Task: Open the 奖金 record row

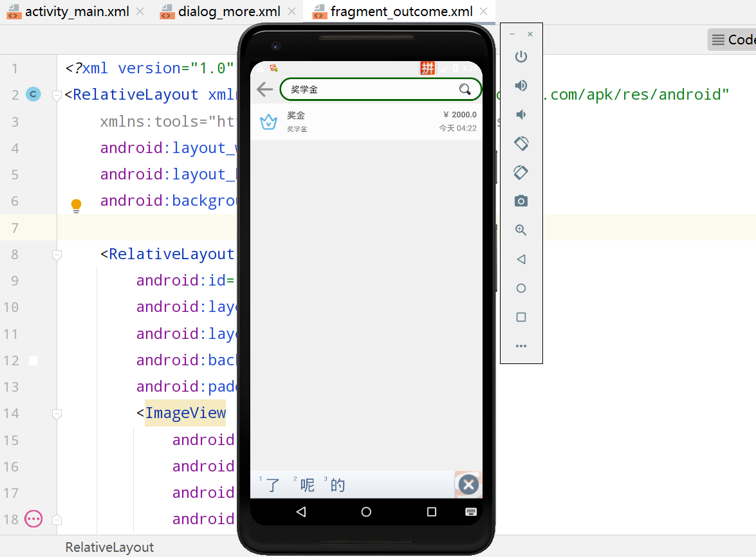Action: click(367, 122)
